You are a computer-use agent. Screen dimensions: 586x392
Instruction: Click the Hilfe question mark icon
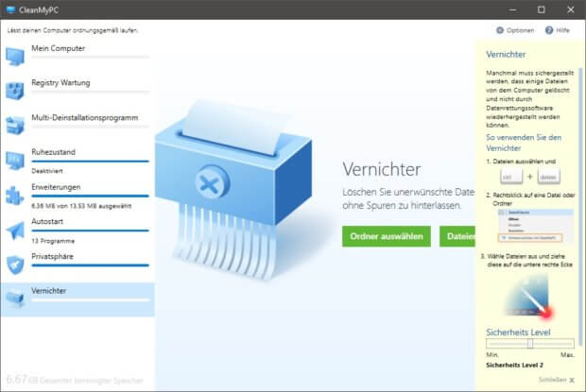click(549, 30)
